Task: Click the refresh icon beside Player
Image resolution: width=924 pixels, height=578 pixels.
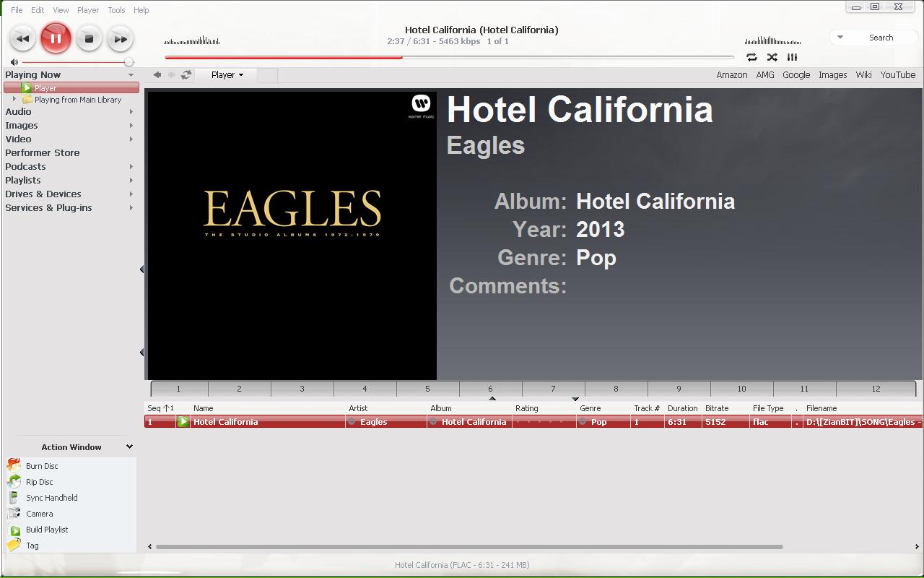Action: point(186,74)
